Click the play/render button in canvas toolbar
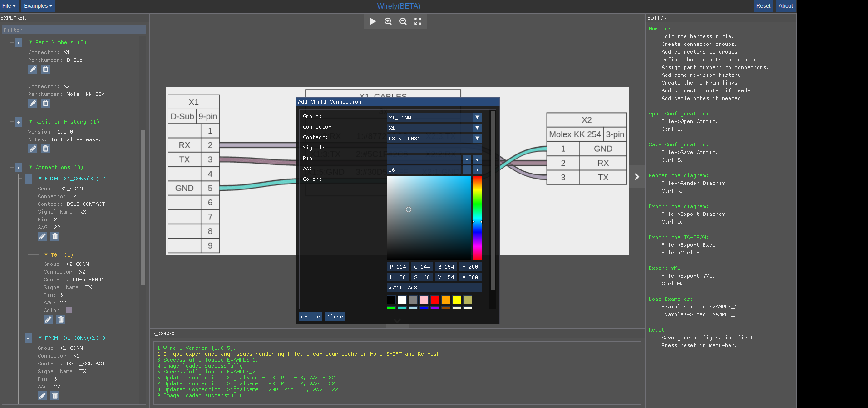Viewport: 868px width, 408px height. pyautogui.click(x=373, y=21)
